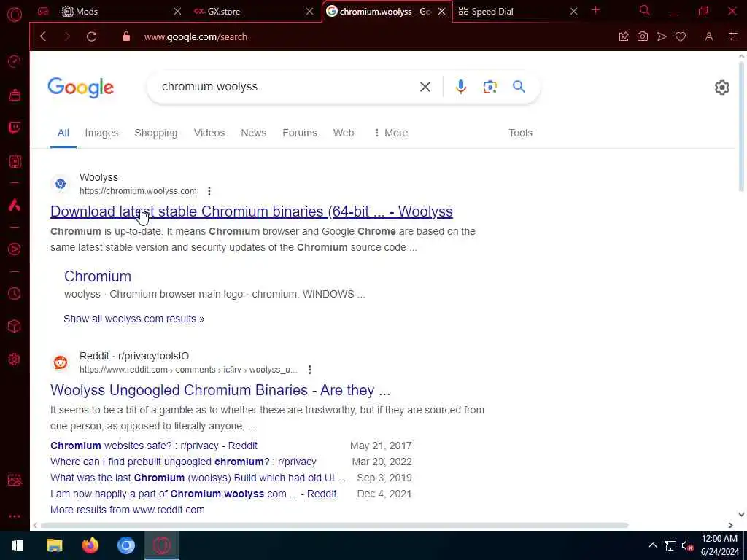Open 'I am now happily a part of' link
747x560 pixels.
193,494
